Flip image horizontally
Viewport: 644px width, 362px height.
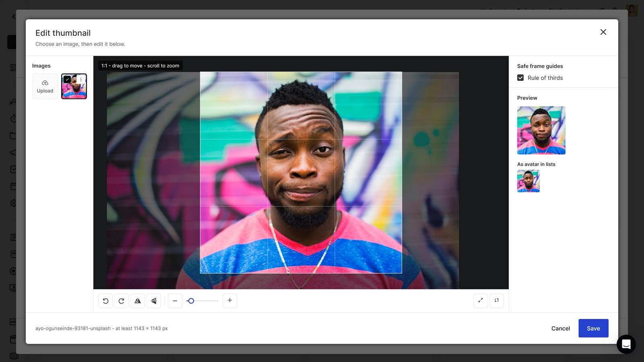click(138, 301)
